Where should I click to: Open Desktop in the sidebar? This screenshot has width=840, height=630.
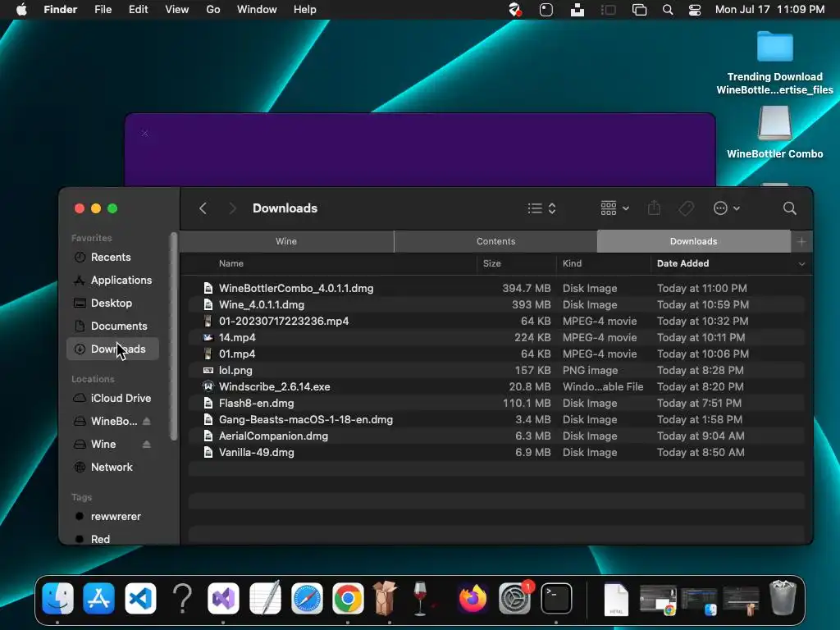click(x=112, y=304)
